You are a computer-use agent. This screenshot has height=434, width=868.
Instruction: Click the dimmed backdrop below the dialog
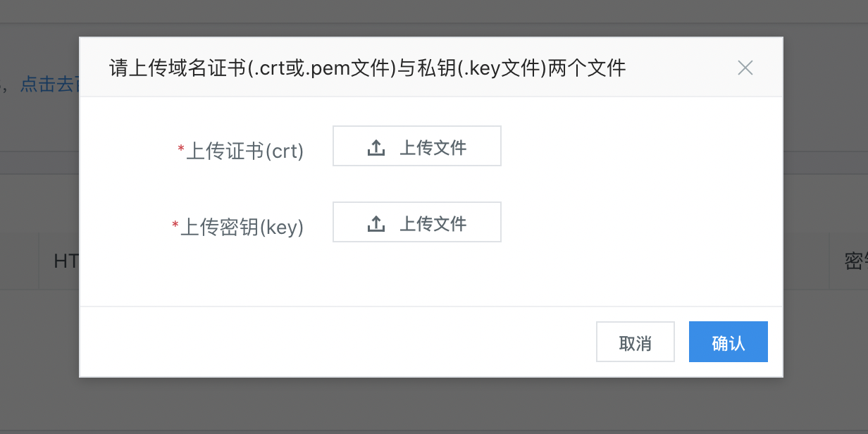tap(434, 406)
